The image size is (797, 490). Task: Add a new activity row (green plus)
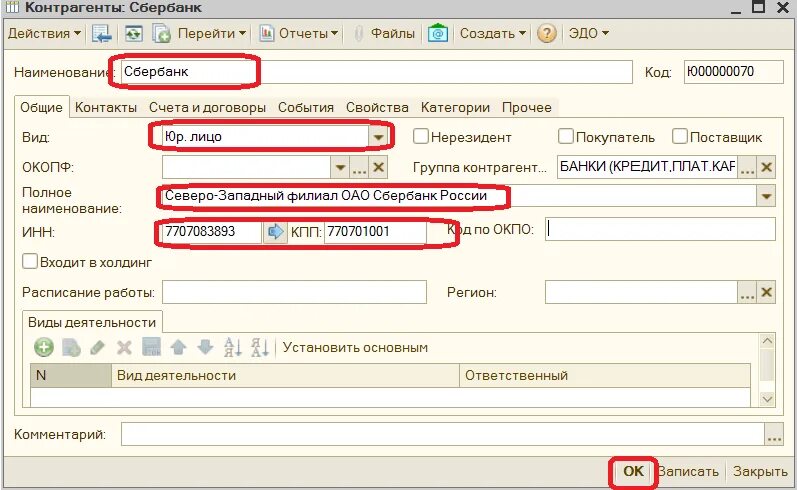pyautogui.click(x=44, y=348)
